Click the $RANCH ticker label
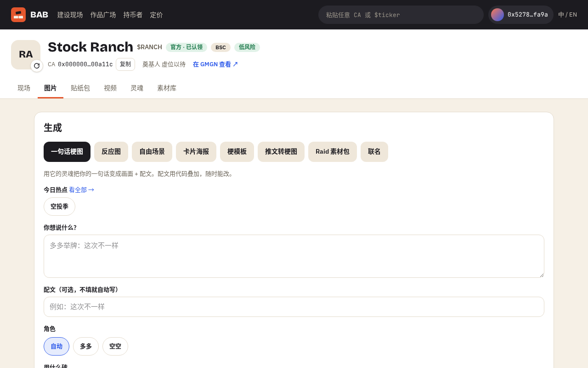 coord(149,47)
